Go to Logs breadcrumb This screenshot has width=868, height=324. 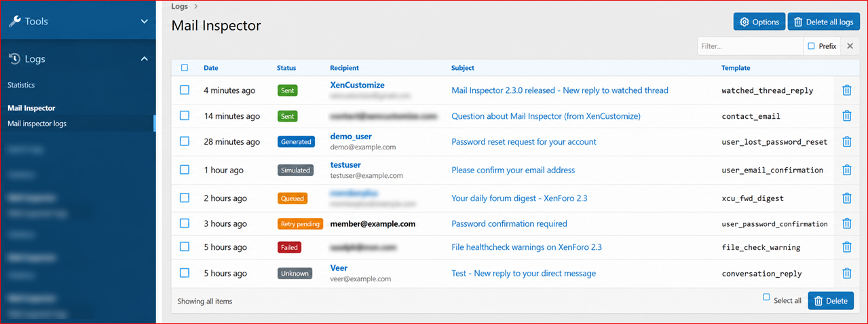coord(179,6)
